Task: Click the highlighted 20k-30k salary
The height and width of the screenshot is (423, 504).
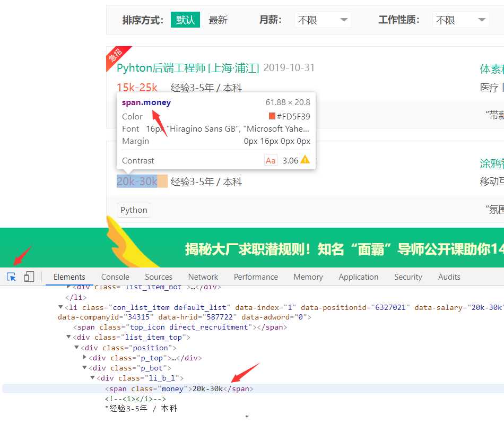Action: 137,182
